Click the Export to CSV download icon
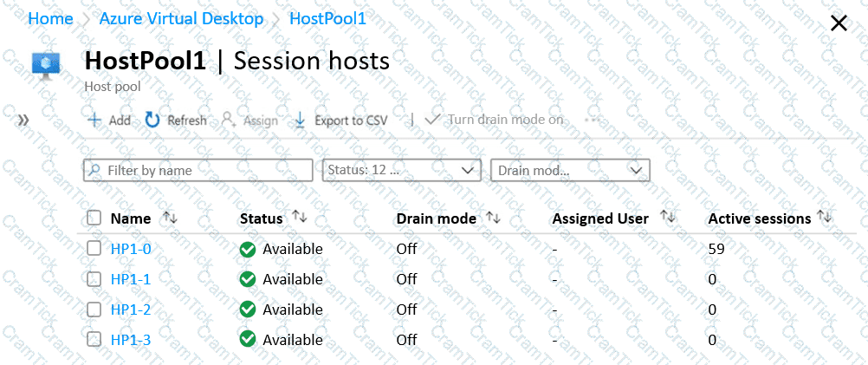The height and width of the screenshot is (365, 868). (x=300, y=120)
